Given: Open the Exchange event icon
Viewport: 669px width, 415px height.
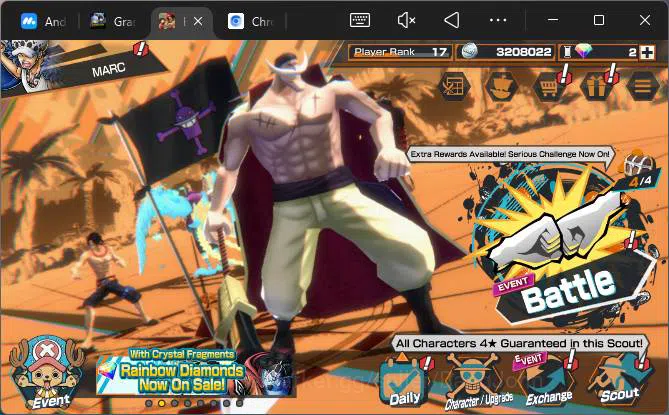Looking at the screenshot, I should pos(547,380).
